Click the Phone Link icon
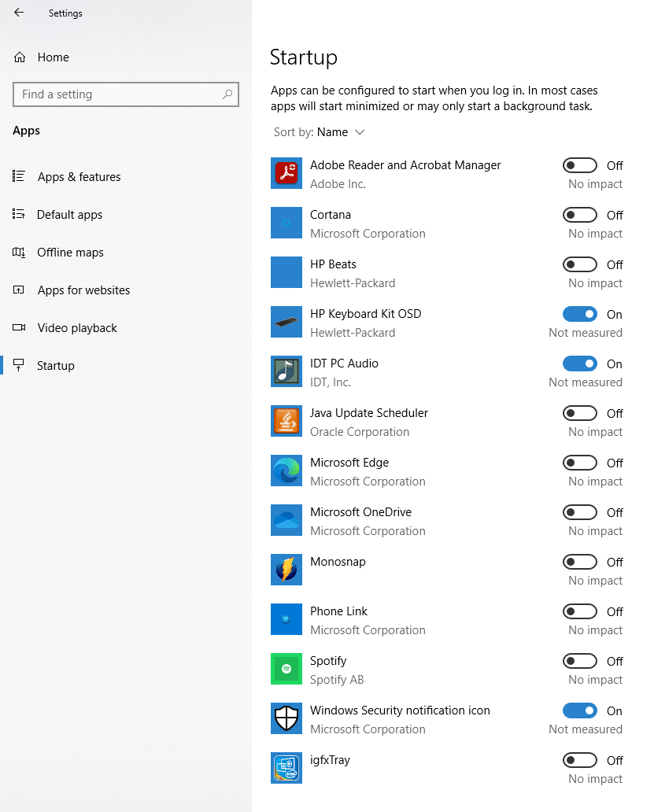 click(286, 619)
